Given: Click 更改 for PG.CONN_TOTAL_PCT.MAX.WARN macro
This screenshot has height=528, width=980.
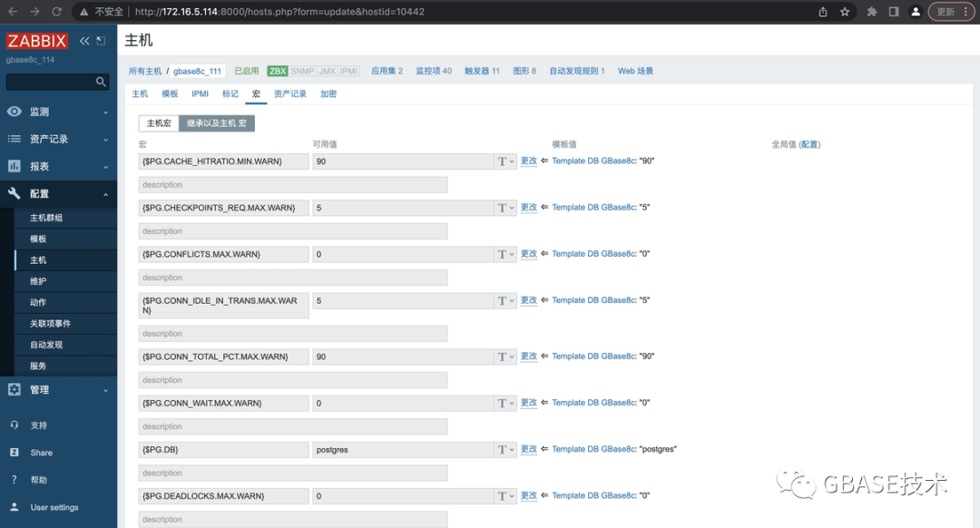Looking at the screenshot, I should (529, 357).
